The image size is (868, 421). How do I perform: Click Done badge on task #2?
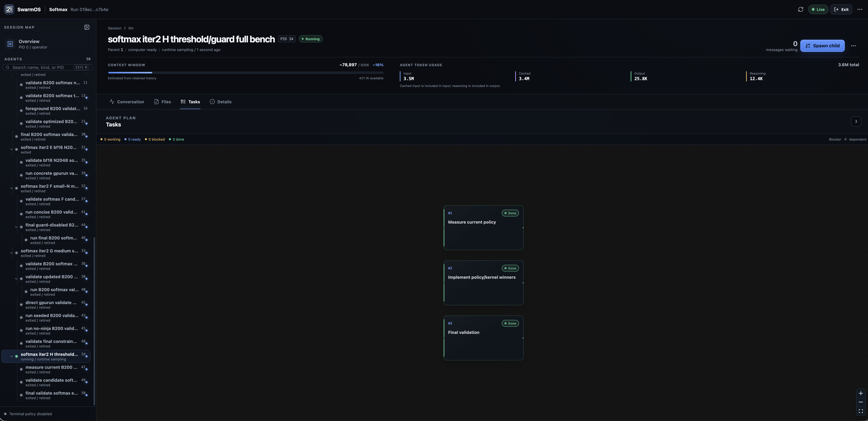pos(510,268)
